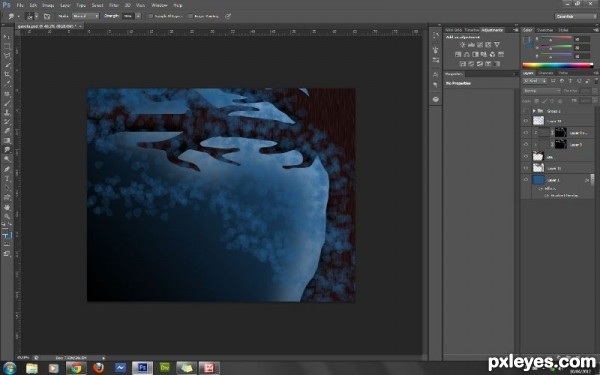This screenshot has width=600, height=375.
Task: Add a Hue/Saturation adjustment
Action: click(458, 54)
